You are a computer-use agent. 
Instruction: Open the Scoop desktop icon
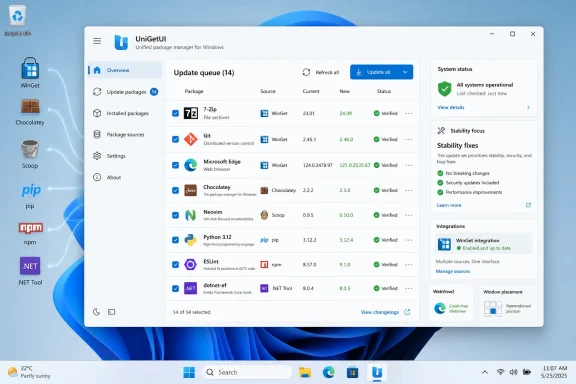30,154
